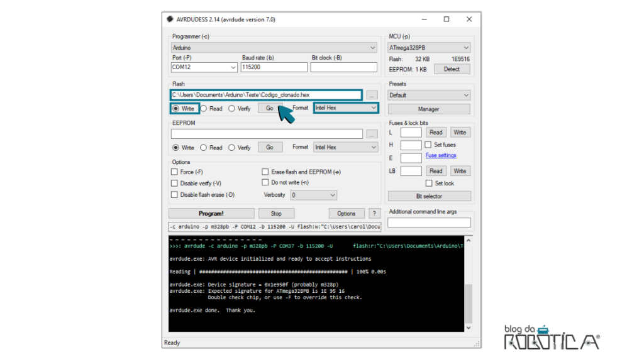The height and width of the screenshot is (362, 644).
Task: Toggle the Set lock checkbox
Action: 429,184
